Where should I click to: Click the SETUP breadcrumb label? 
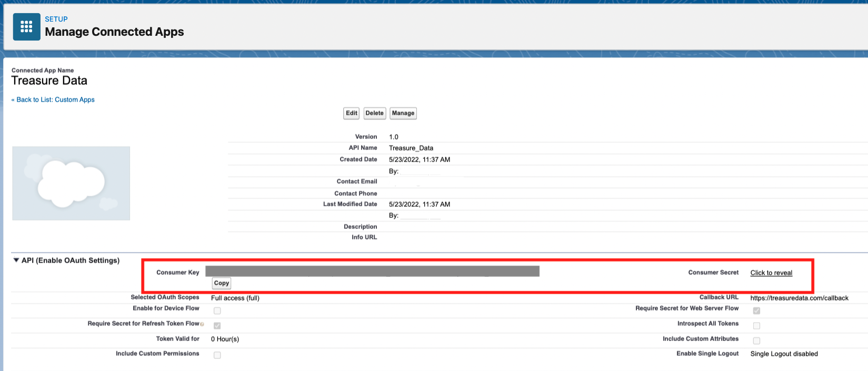56,19
